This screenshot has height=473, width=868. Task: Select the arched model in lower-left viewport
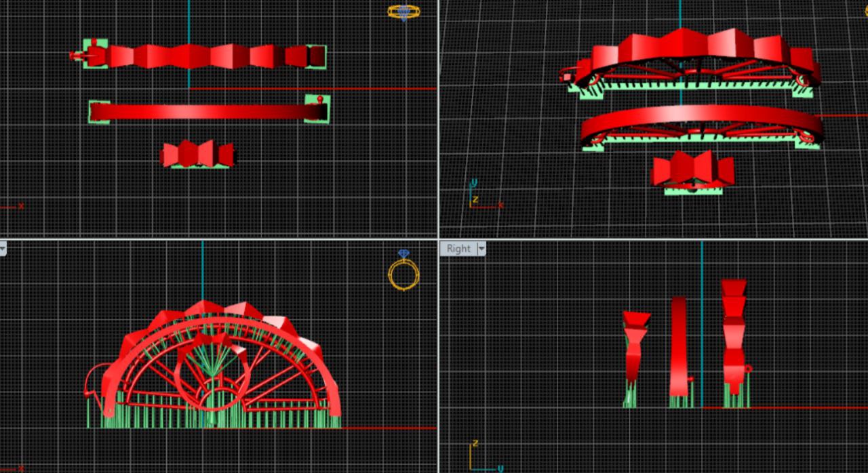click(x=214, y=364)
